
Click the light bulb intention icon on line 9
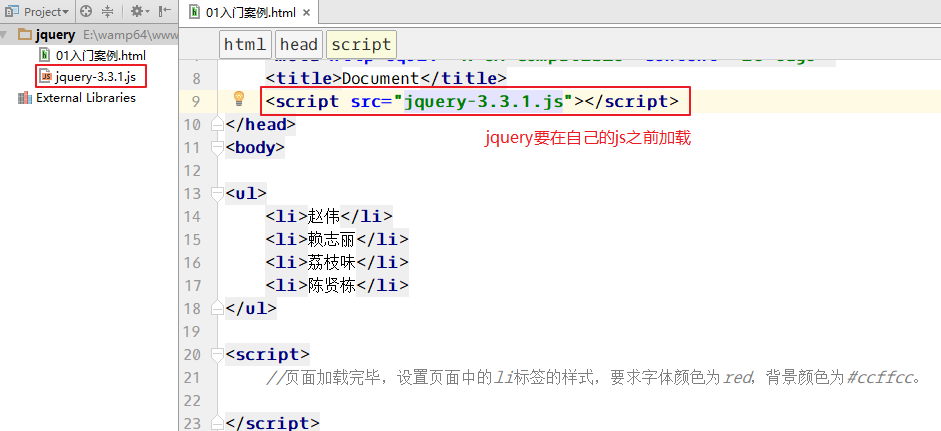(239, 98)
